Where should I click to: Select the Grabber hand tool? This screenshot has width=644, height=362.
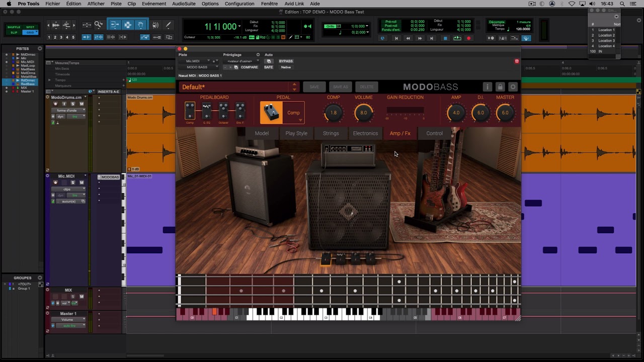[x=141, y=25]
